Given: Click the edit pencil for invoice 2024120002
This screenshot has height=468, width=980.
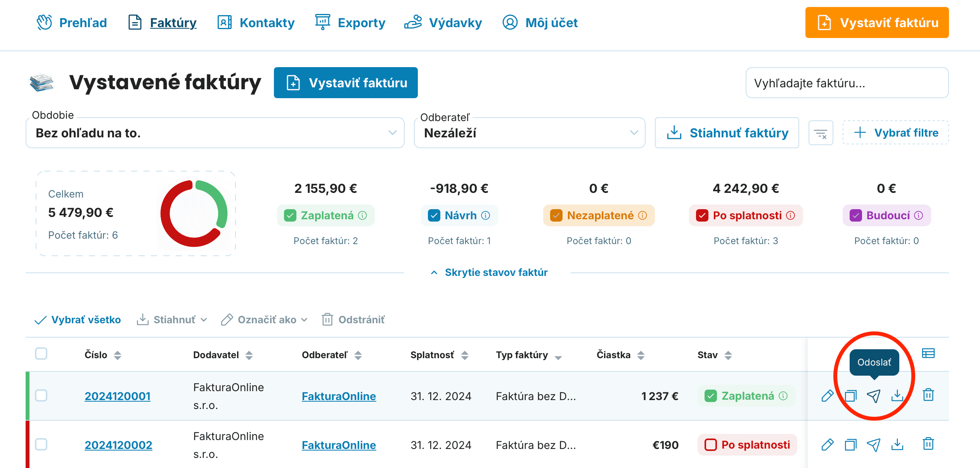Looking at the screenshot, I should point(827,445).
